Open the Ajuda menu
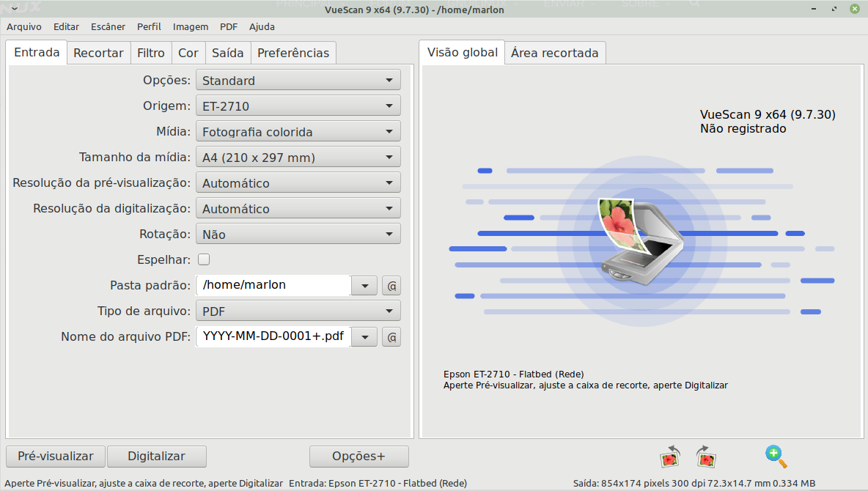 [x=262, y=26]
